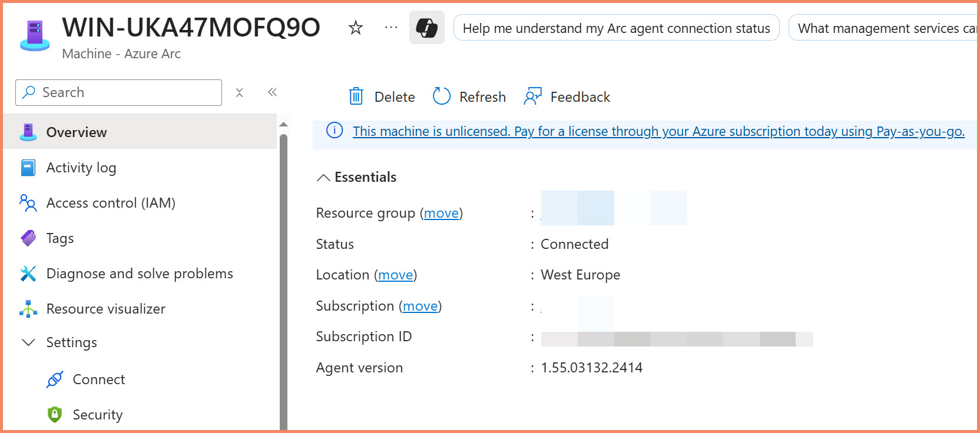
Task: Click agent version 1.55.03132.2414
Action: point(592,368)
